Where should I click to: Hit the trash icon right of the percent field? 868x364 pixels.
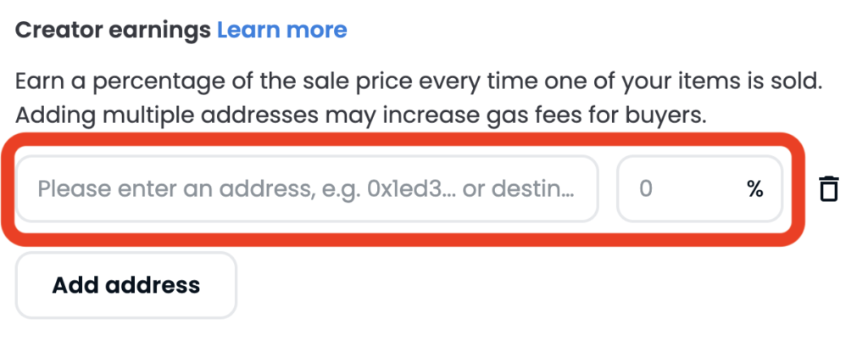pyautogui.click(x=828, y=188)
